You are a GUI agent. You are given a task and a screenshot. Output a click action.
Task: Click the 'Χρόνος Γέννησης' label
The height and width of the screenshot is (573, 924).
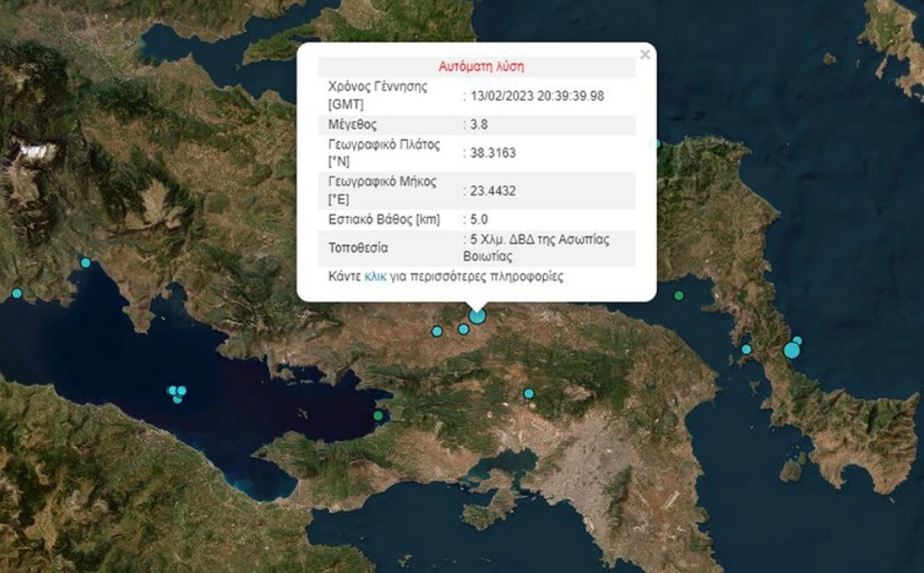pos(378,86)
